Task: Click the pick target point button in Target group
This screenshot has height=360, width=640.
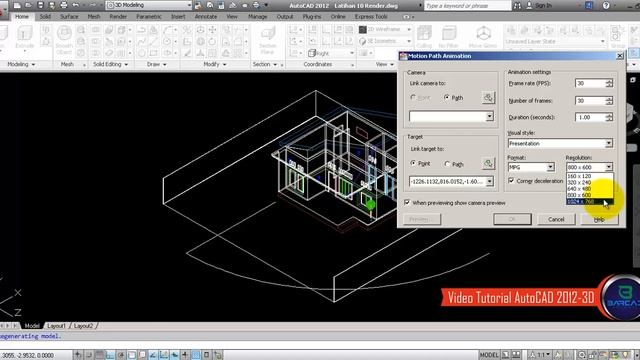Action: (488, 163)
